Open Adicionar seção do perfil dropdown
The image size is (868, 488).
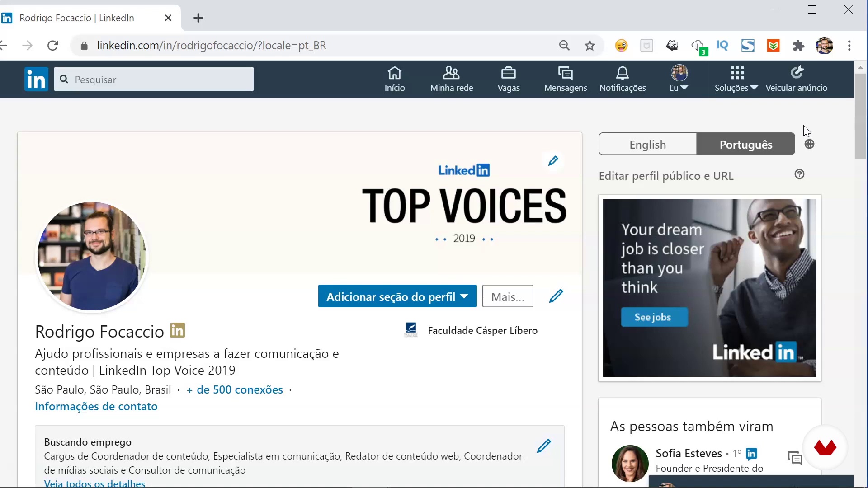397,296
